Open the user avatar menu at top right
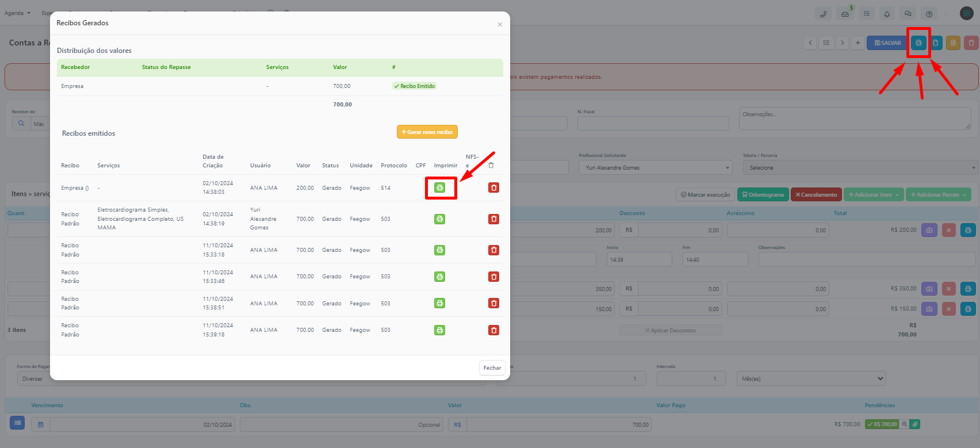The height and width of the screenshot is (448, 980). 966,13
